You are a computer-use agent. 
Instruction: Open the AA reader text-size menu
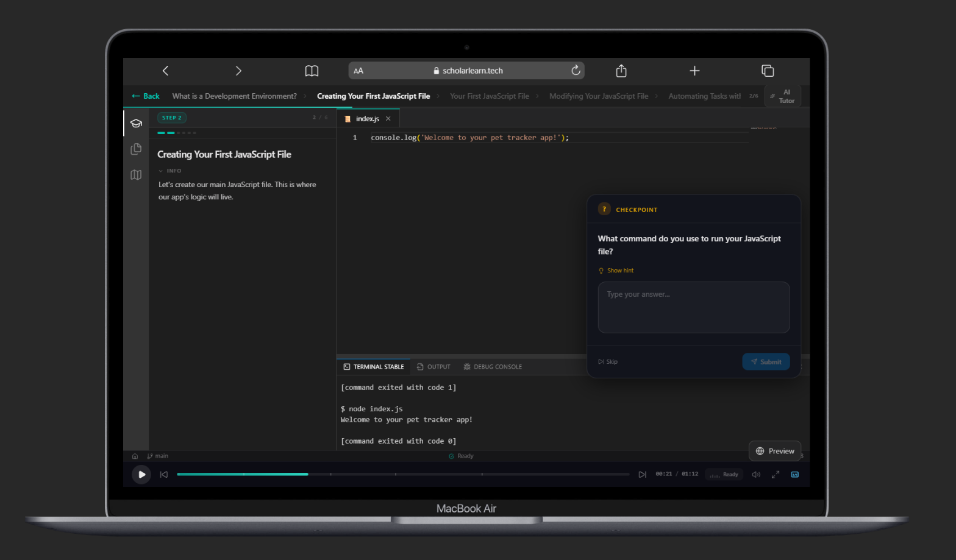coord(358,71)
